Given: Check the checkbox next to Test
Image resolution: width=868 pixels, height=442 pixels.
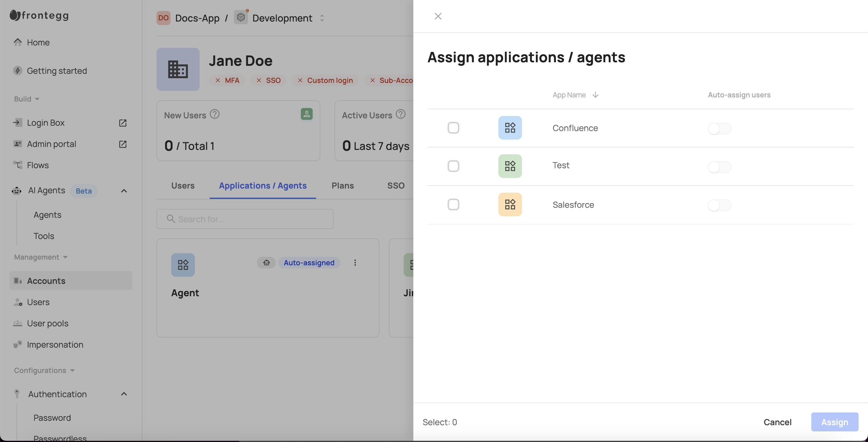Looking at the screenshot, I should (453, 166).
